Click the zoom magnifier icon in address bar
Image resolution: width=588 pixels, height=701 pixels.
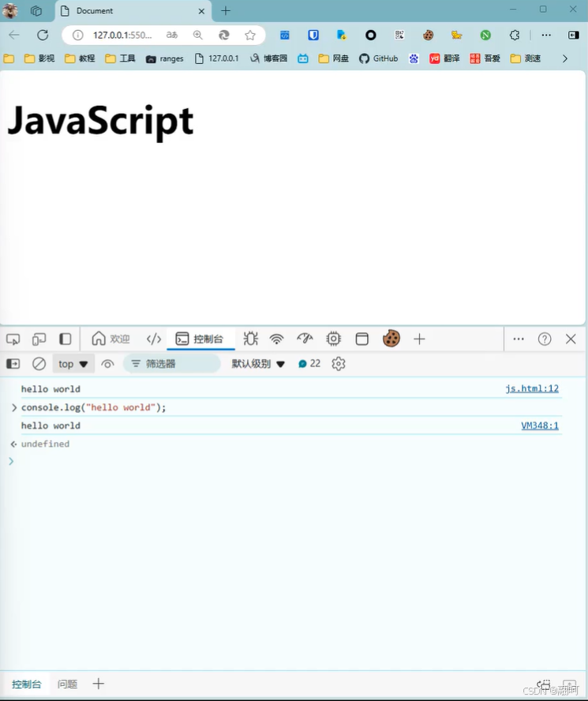pyautogui.click(x=197, y=35)
